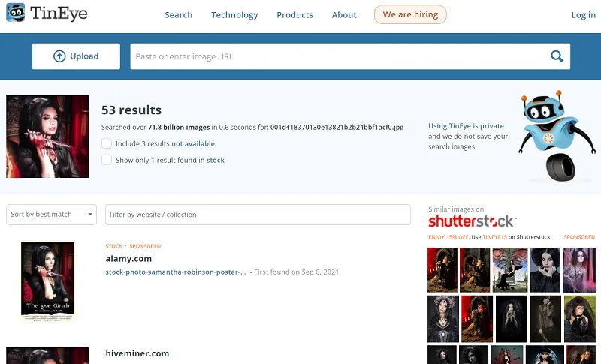This screenshot has width=601, height=364.
Task: Enable Include 3 results not available
Action: 107,143
